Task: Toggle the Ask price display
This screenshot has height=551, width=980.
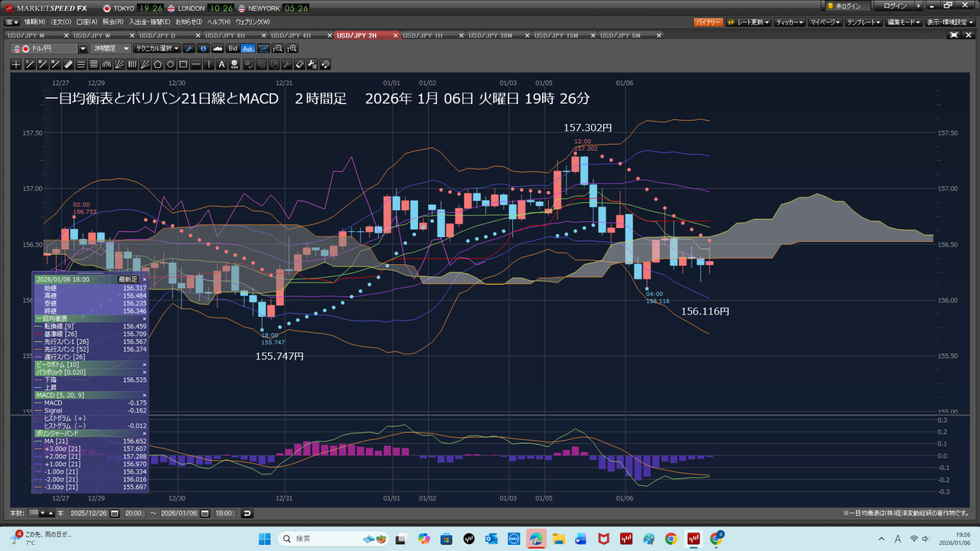Action: coord(247,48)
